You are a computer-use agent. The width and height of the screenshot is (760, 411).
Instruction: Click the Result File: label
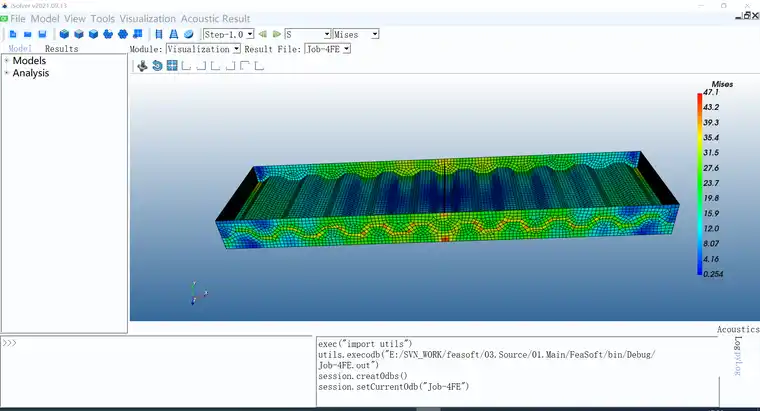pyautogui.click(x=272, y=49)
